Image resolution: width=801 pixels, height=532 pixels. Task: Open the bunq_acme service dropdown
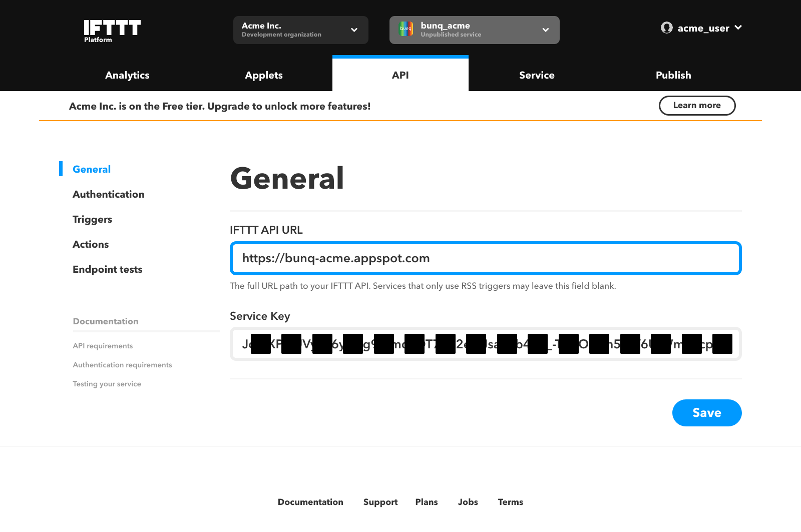tap(475, 30)
